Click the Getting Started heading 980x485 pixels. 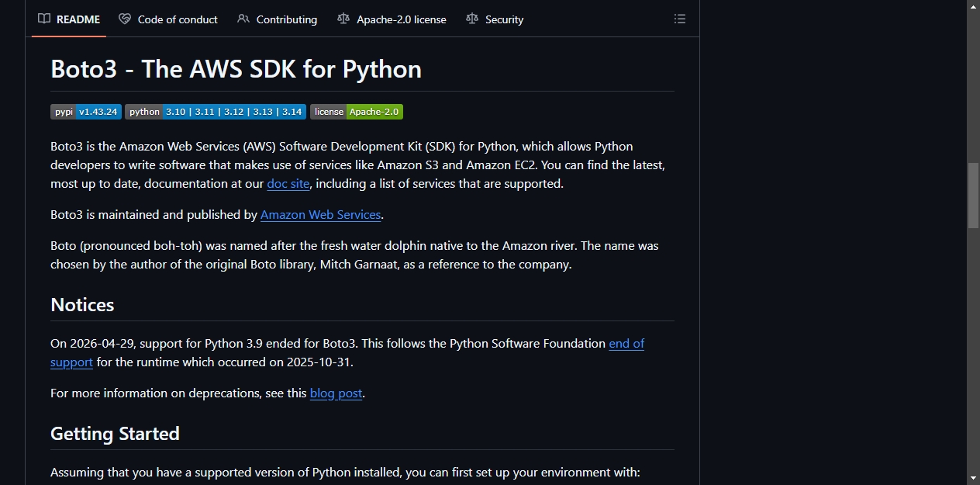click(115, 434)
